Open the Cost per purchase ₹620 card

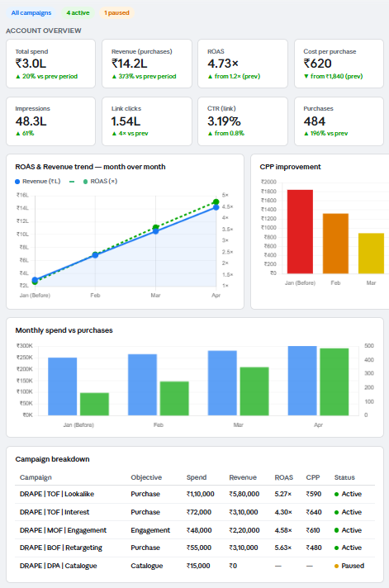(339, 64)
